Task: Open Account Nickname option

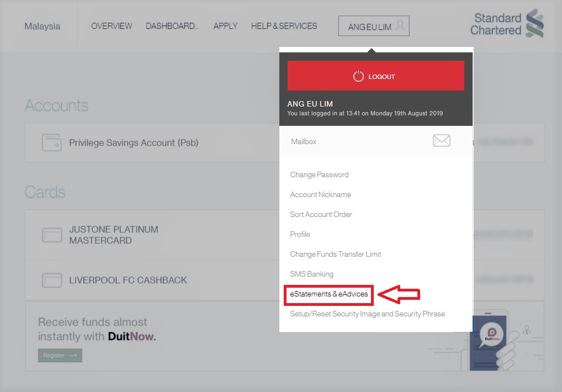Action: click(320, 194)
